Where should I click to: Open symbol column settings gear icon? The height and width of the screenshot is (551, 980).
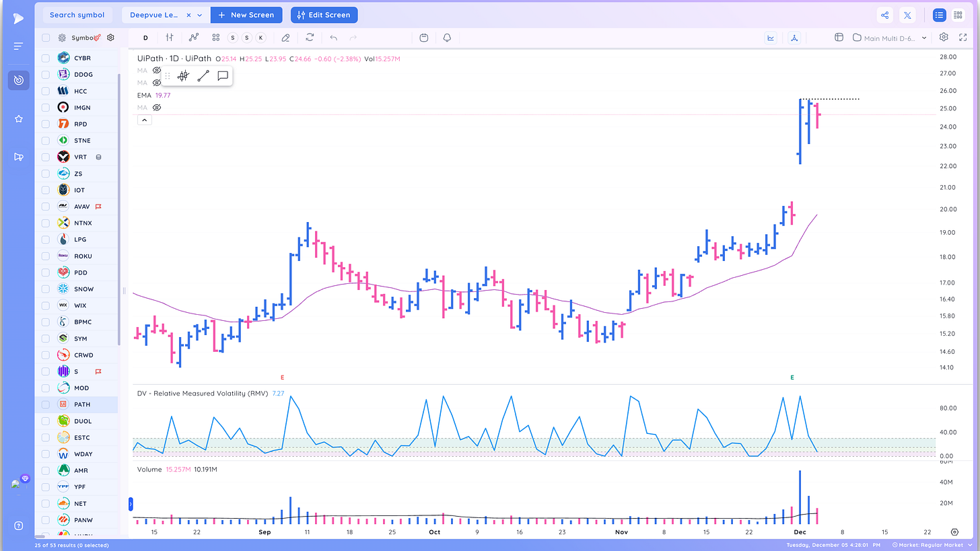111,38
